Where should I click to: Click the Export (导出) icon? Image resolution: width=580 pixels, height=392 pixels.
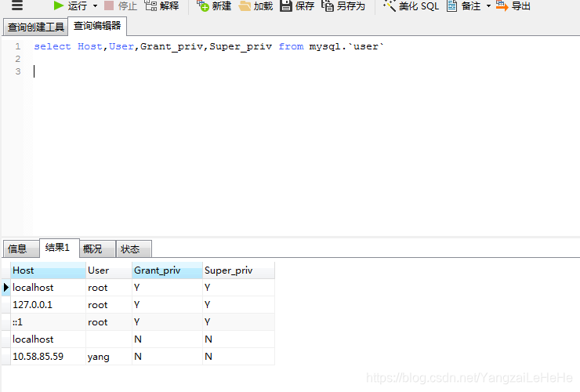[x=502, y=5]
